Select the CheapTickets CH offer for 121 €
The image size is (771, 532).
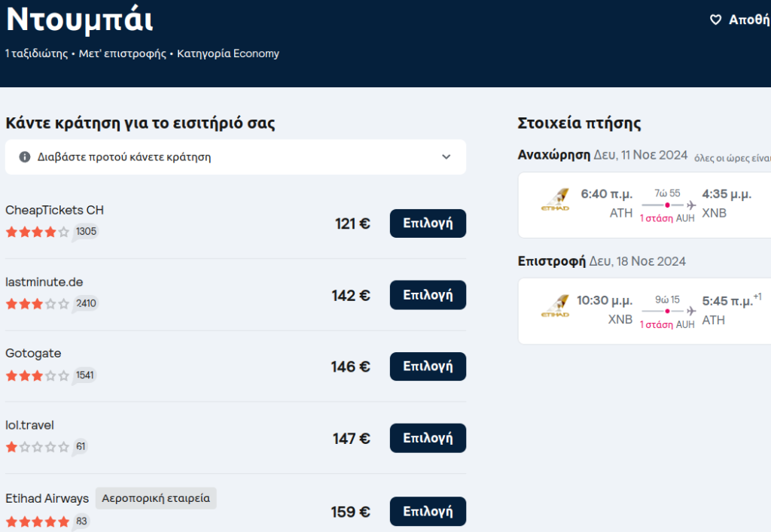click(x=428, y=223)
